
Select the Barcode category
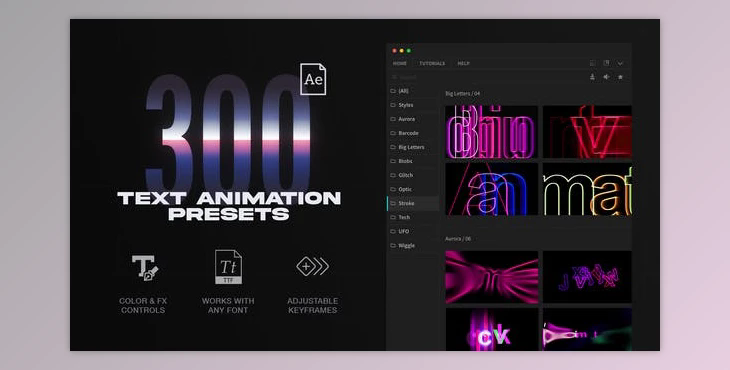click(x=412, y=133)
